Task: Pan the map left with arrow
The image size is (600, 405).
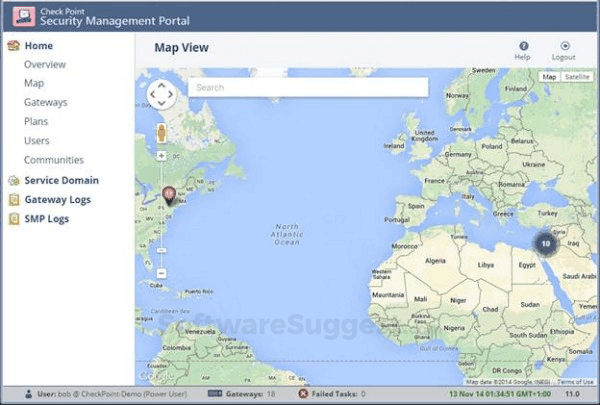Action: point(153,94)
